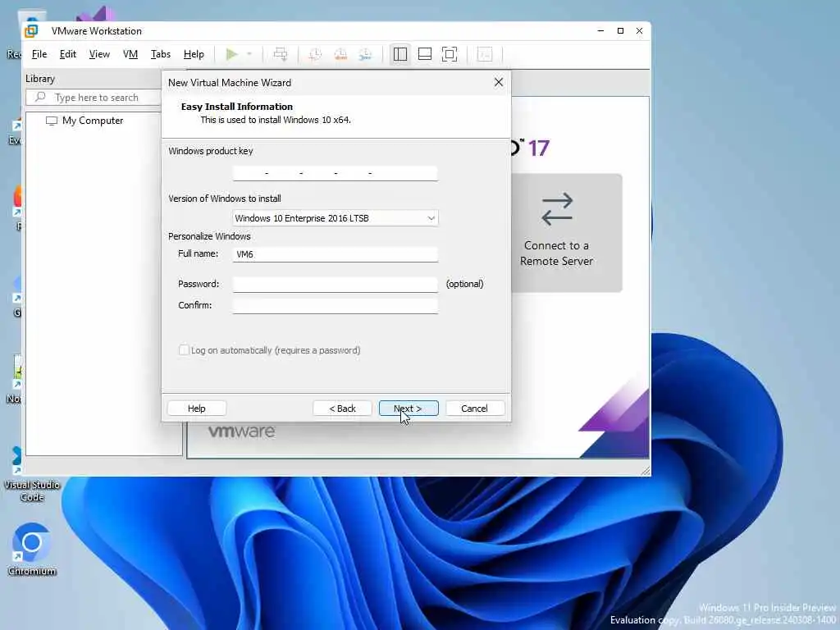Viewport: 840px width, 630px height.
Task: Click the Connect to a Remote Server tile
Action: click(x=566, y=232)
